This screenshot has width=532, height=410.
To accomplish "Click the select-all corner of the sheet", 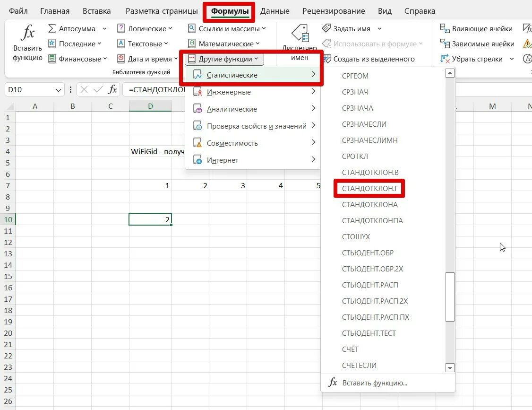I will point(10,106).
